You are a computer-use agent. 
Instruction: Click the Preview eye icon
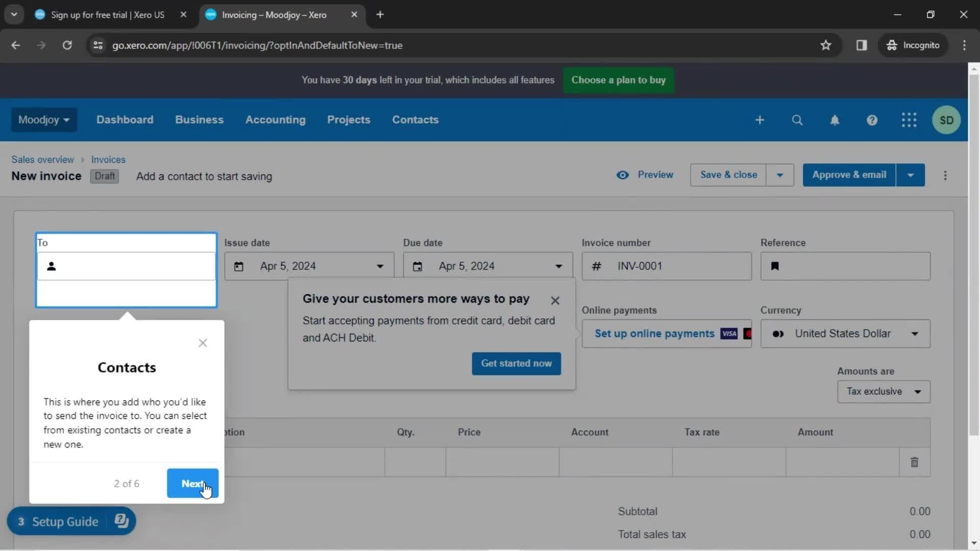(x=623, y=175)
